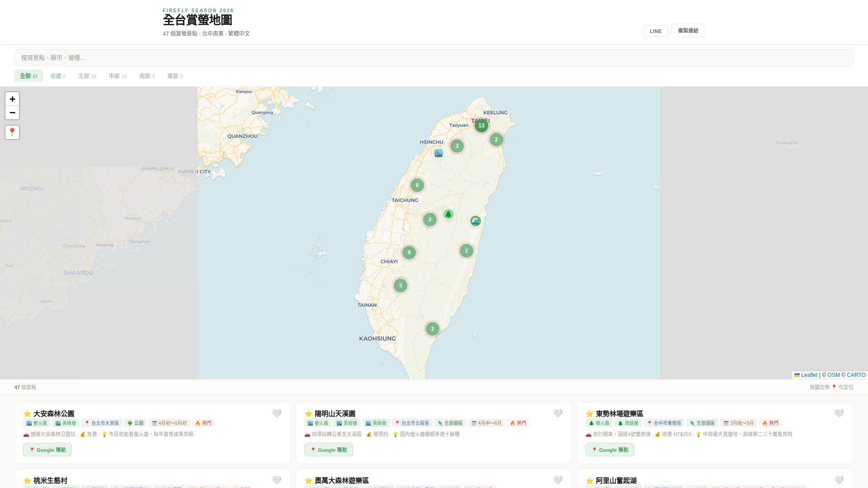
Task: Click the 阿里山奮起湖 card title
Action: tap(616, 480)
